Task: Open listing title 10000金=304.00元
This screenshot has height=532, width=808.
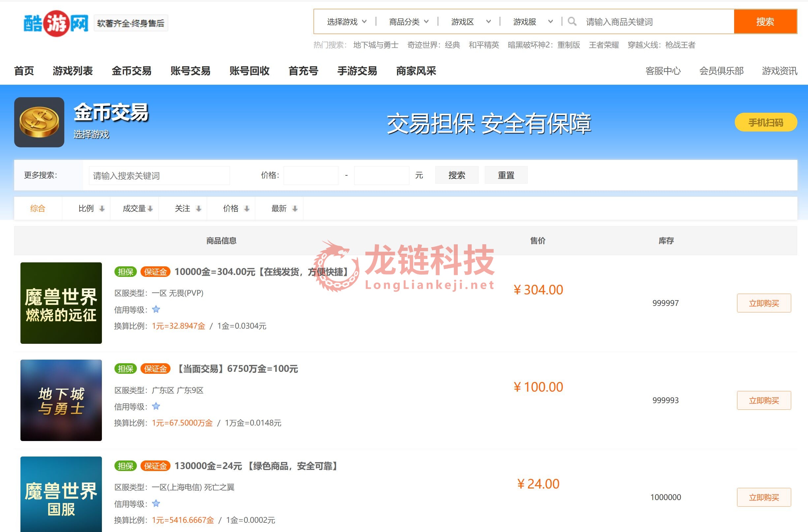Action: [x=262, y=272]
